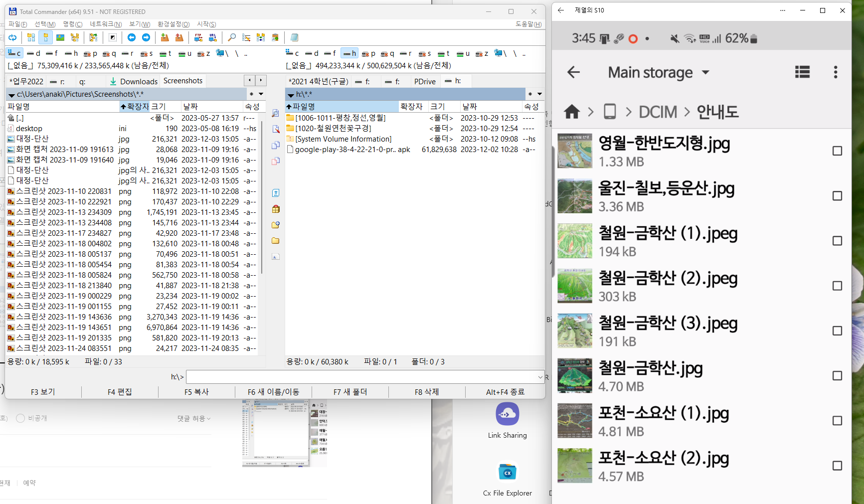Open synchronize directories icon
The width and height of the screenshot is (864, 504).
tap(261, 37)
